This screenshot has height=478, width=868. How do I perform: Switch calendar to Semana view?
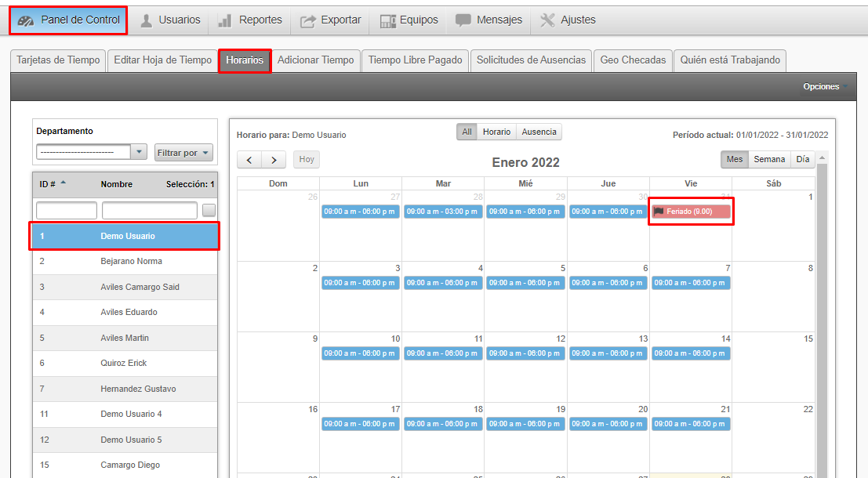click(x=769, y=159)
